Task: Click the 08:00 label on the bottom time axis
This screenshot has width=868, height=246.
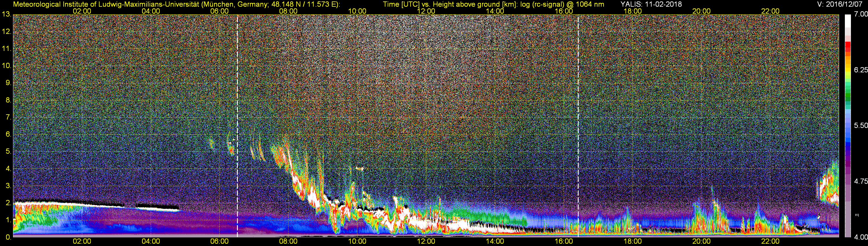Action: point(288,241)
